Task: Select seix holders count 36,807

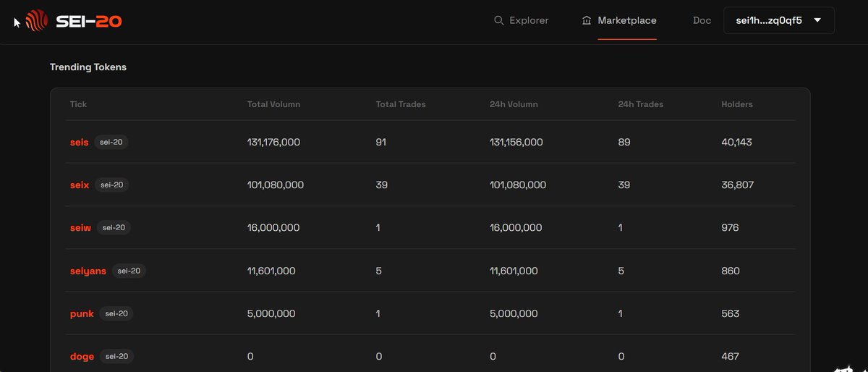Action: click(x=737, y=185)
